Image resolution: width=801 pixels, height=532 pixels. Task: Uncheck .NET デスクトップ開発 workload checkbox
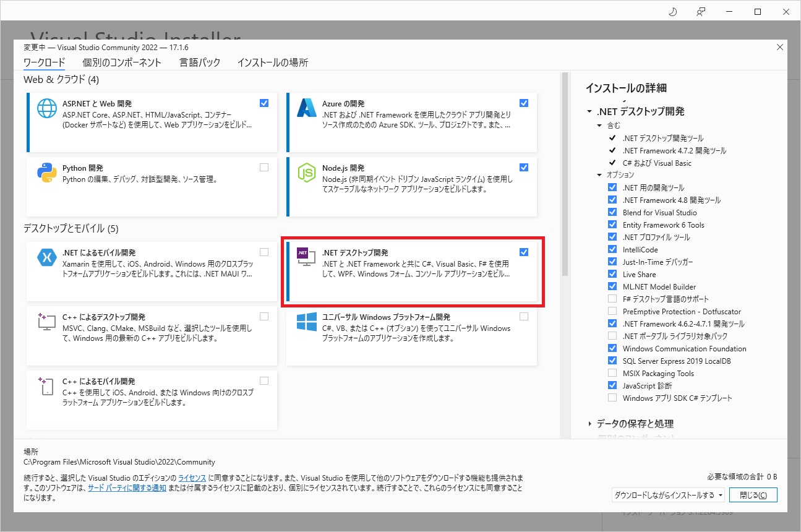(x=524, y=252)
